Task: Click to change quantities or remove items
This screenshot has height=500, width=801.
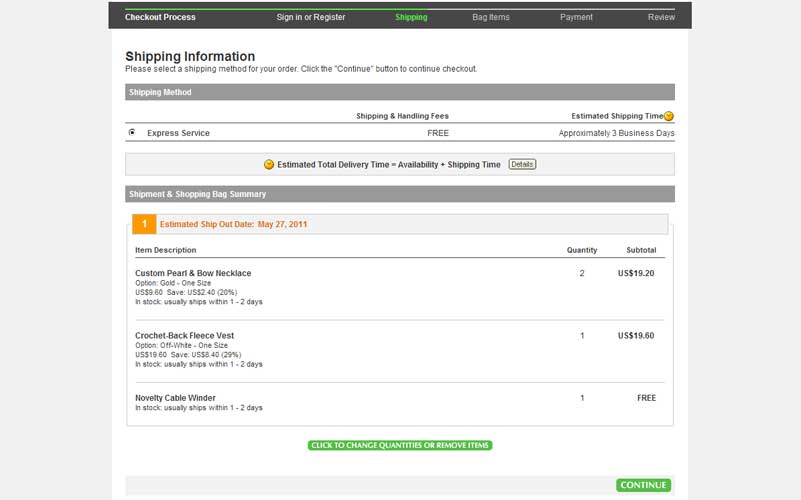Action: (400, 445)
